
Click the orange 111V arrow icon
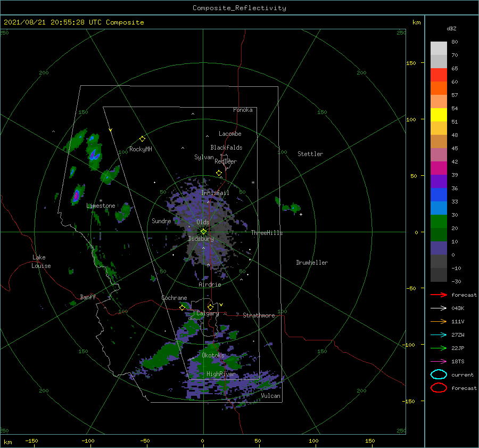tap(439, 321)
